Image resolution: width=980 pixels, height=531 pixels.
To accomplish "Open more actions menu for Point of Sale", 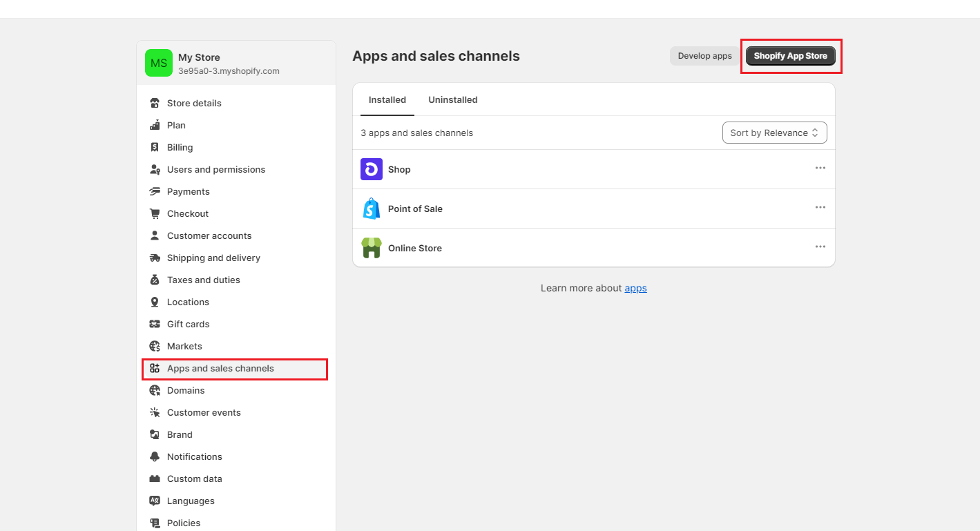I will click(820, 207).
